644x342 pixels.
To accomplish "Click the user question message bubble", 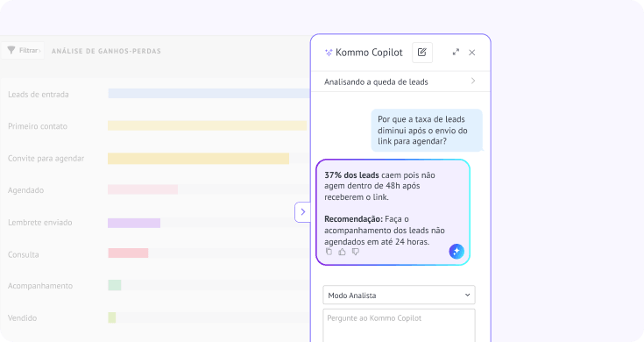I will 427,131.
